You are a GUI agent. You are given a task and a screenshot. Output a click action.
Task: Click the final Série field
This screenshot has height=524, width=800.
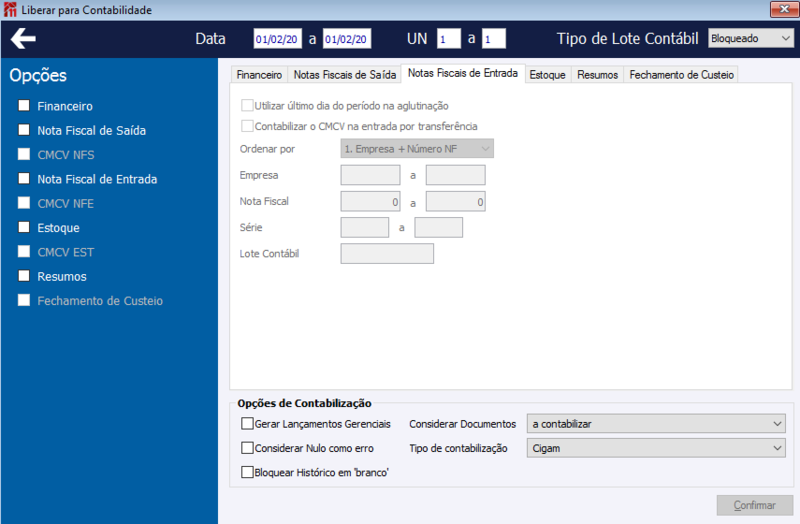tap(439, 228)
